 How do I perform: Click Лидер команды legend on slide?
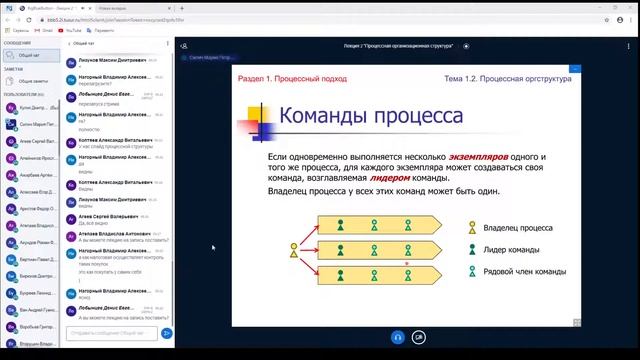(504, 250)
